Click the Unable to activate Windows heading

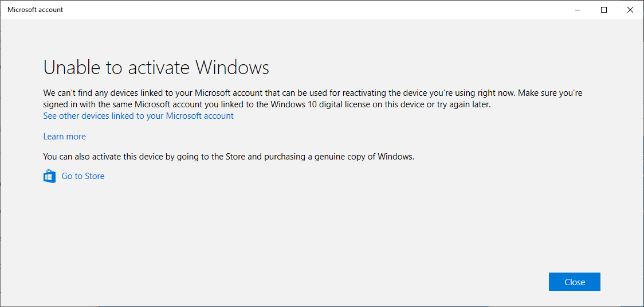pos(156,68)
